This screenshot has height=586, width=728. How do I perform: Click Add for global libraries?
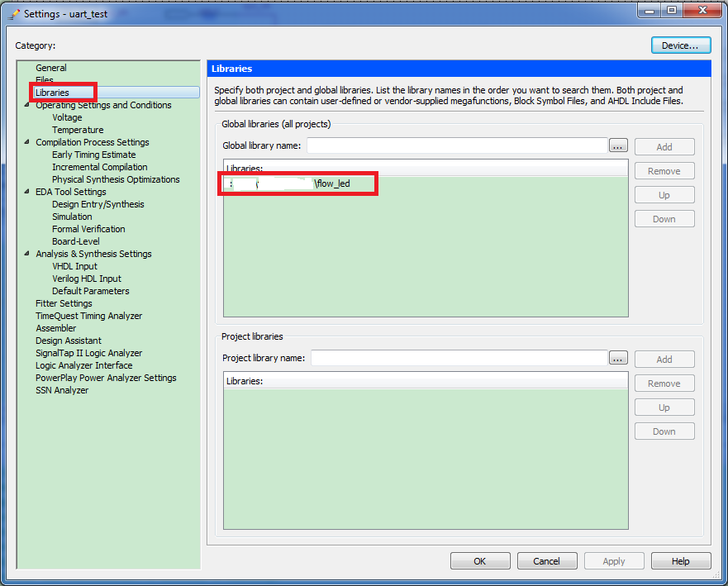pyautogui.click(x=664, y=147)
